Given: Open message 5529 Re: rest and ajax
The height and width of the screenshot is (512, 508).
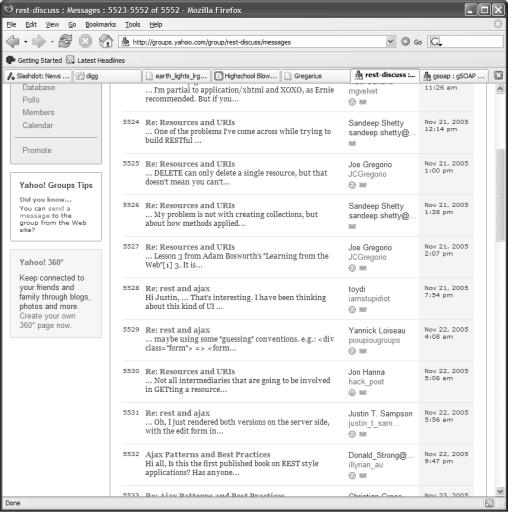Looking at the screenshot, I should (178, 330).
